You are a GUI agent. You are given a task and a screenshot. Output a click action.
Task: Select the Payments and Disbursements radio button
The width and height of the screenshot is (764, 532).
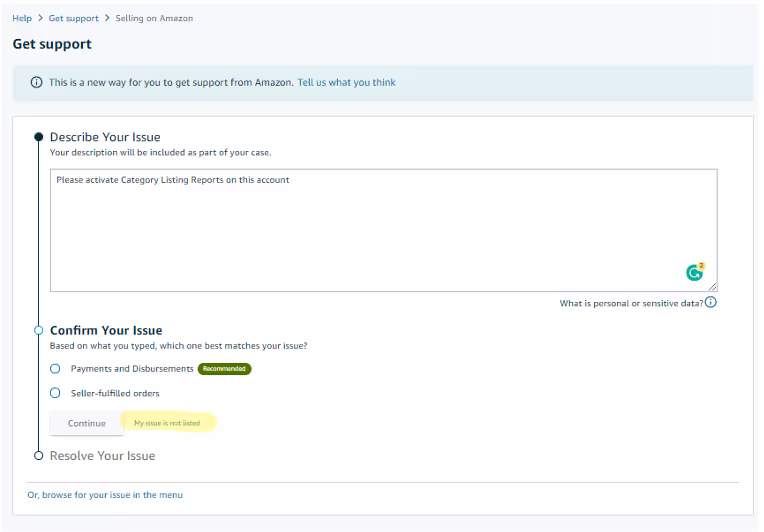pyautogui.click(x=55, y=369)
